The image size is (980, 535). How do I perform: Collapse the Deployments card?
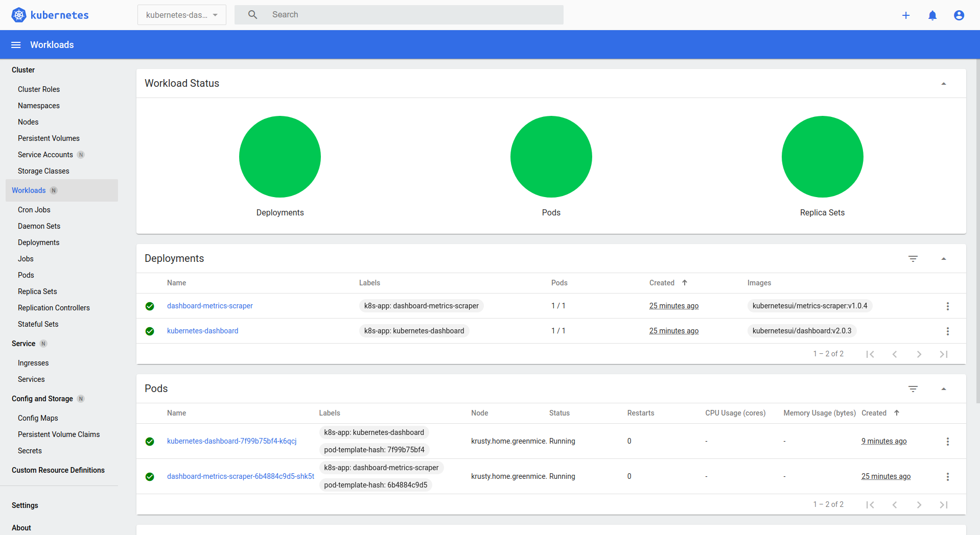click(944, 259)
